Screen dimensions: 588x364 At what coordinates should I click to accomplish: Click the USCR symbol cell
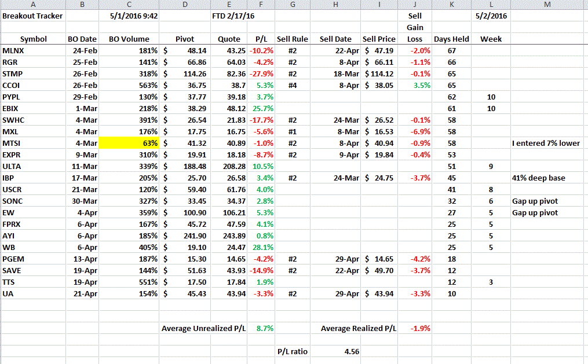33,190
